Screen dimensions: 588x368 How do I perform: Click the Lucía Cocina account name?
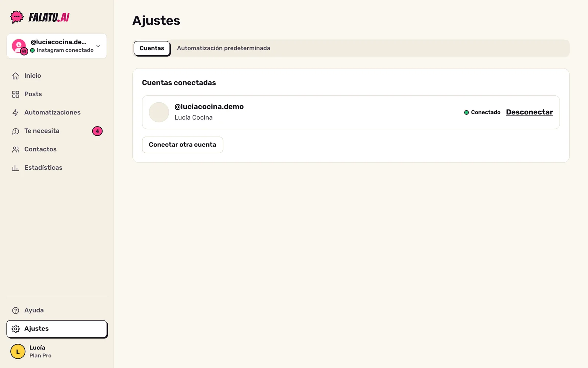tap(194, 117)
